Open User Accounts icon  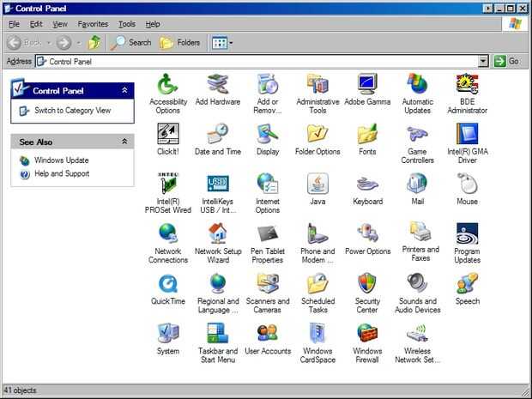268,334
